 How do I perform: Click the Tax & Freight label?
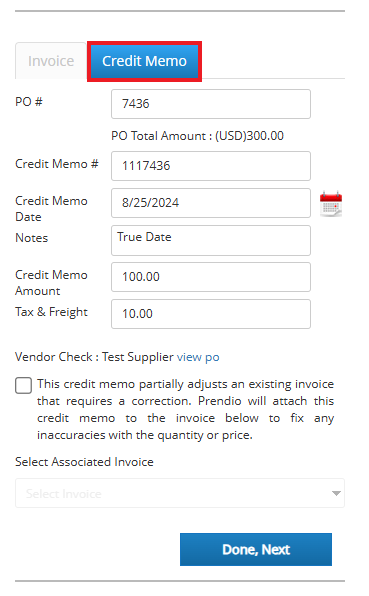[51, 312]
